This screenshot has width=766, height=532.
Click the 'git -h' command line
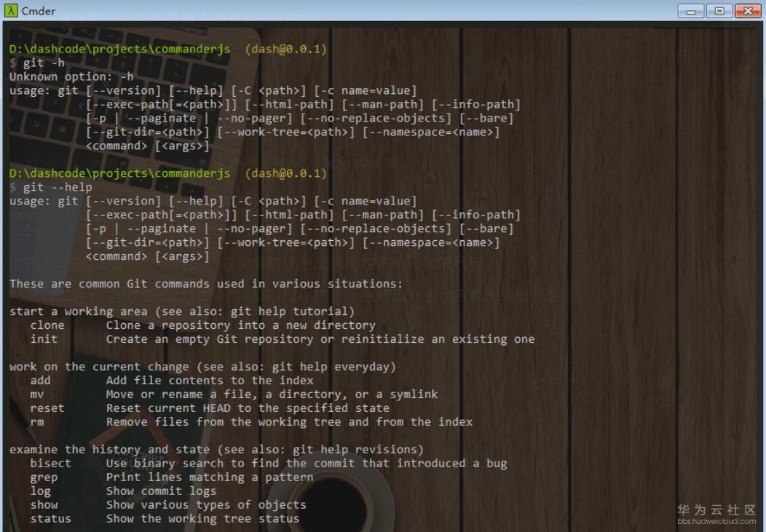(x=37, y=63)
